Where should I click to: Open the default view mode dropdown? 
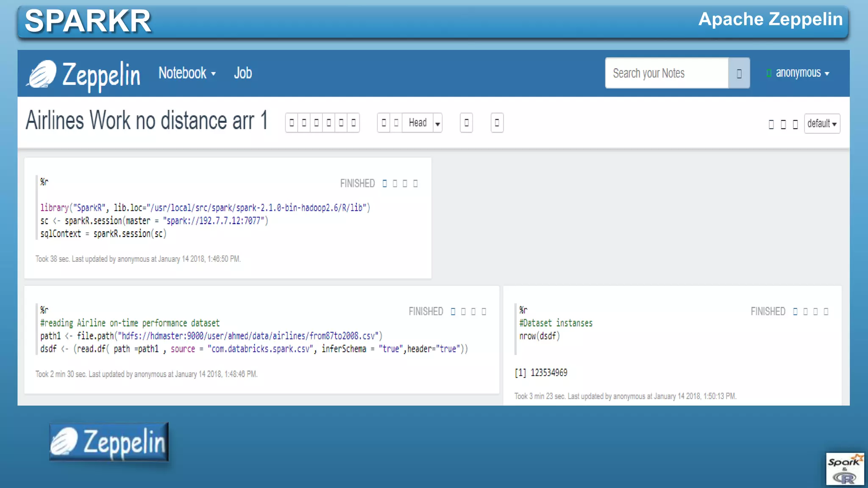[822, 124]
